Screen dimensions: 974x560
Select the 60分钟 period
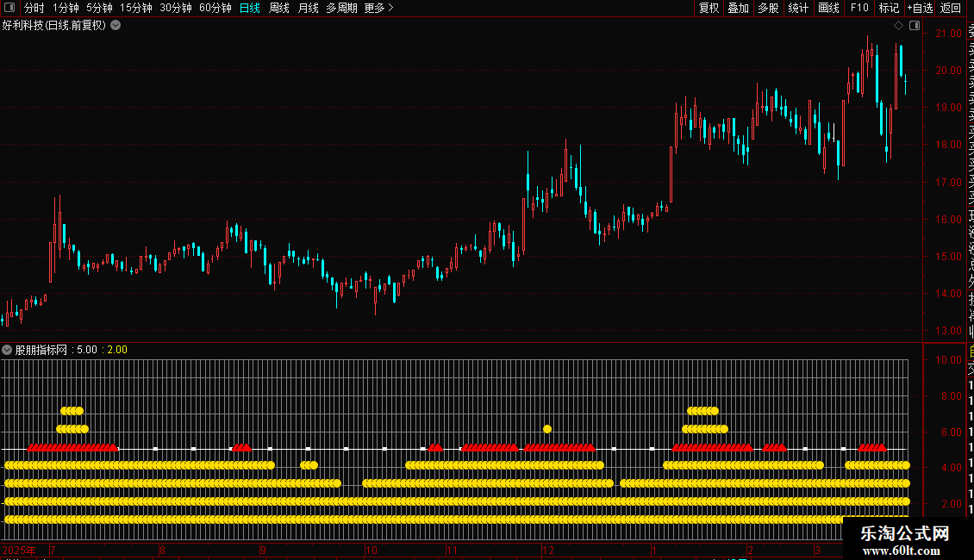pyautogui.click(x=215, y=8)
